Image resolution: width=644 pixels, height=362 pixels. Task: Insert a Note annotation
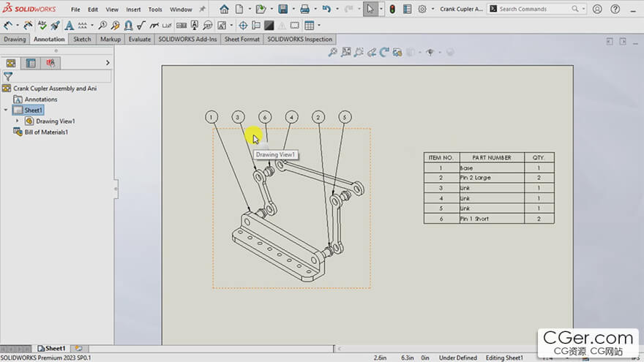point(70,26)
